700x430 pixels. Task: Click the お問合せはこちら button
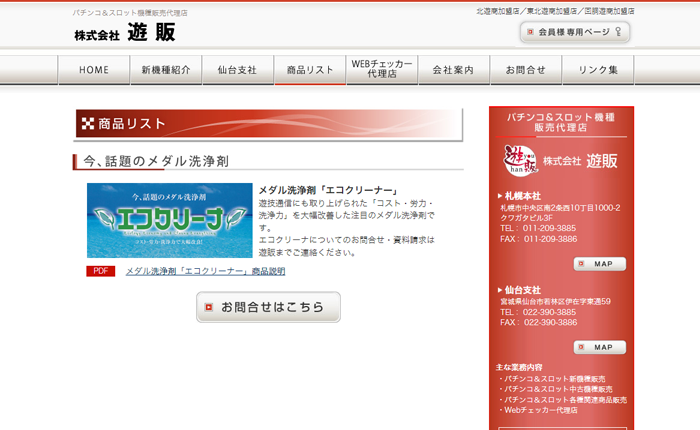point(268,307)
